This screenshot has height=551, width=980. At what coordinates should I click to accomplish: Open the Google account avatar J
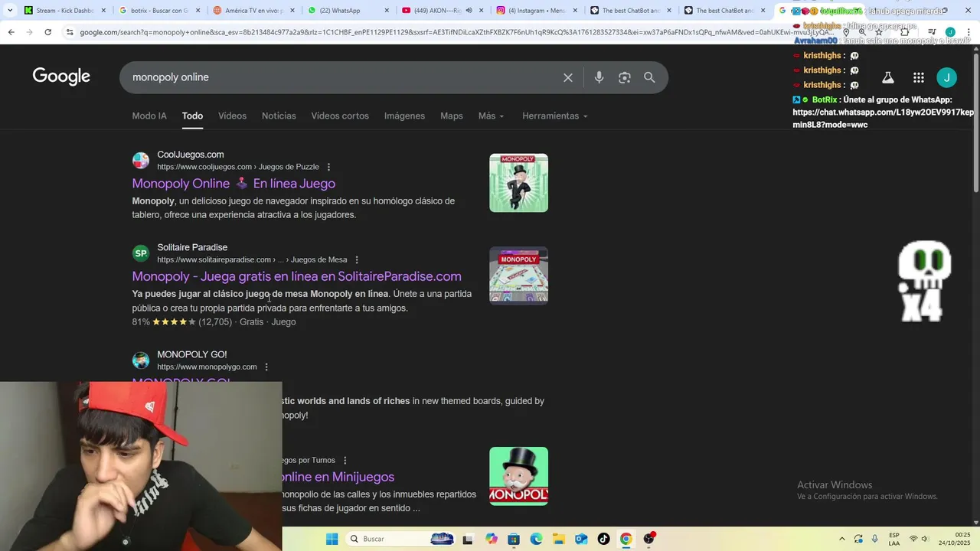[x=947, y=77]
